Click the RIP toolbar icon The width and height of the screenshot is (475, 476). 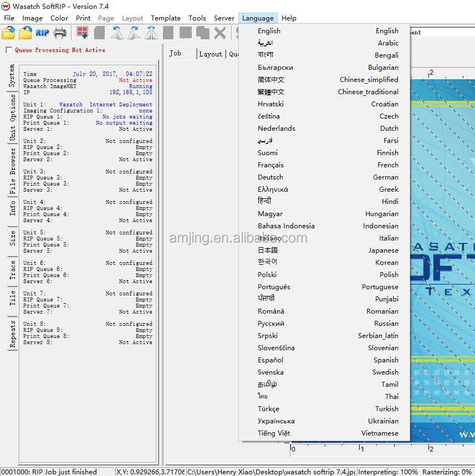pos(43,33)
